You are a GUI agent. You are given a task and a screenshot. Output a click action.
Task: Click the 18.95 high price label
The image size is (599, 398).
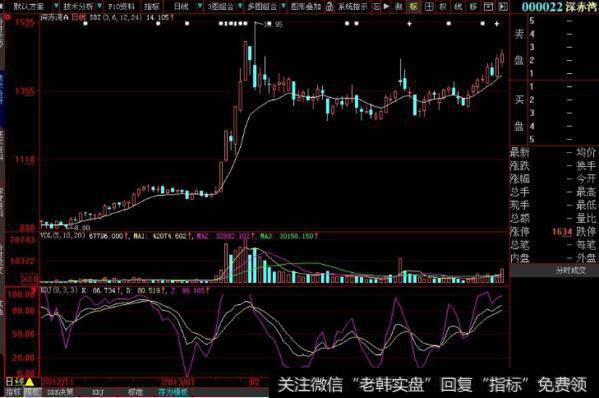[273, 24]
